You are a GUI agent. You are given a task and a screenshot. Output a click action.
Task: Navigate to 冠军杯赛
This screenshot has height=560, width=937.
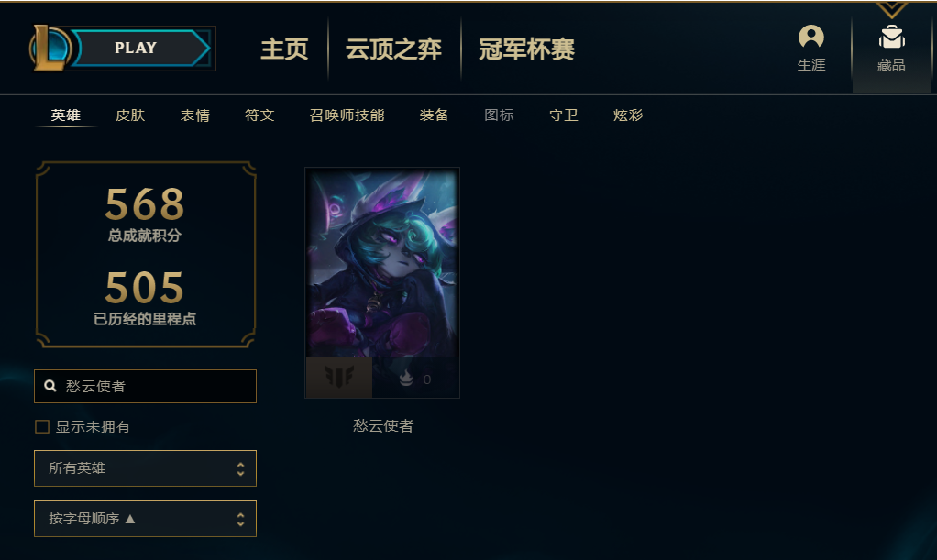point(526,49)
